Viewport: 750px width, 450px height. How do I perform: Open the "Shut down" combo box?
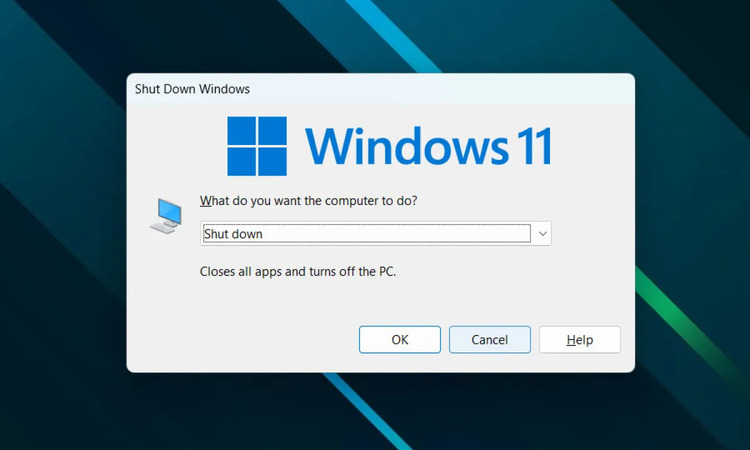click(365, 233)
